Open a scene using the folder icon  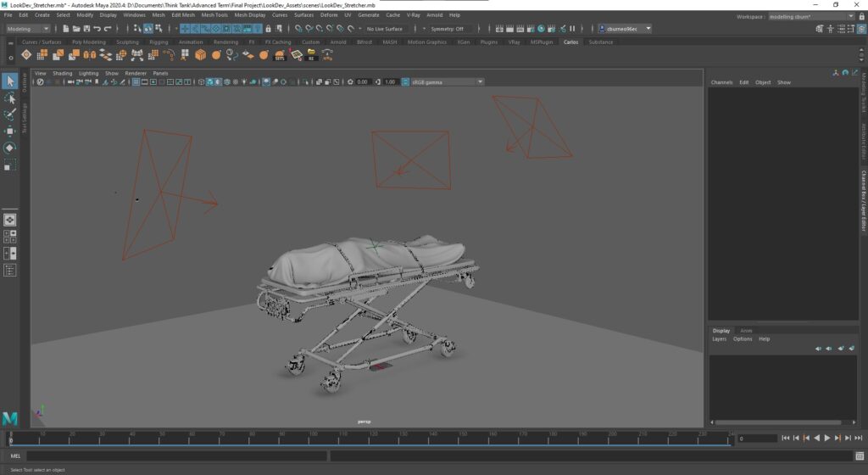click(x=75, y=29)
